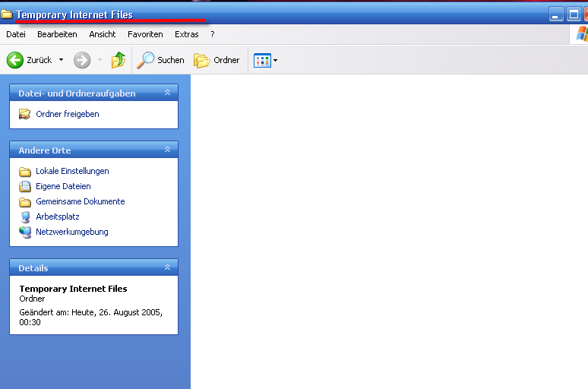Collapse the Details panel

168,267
